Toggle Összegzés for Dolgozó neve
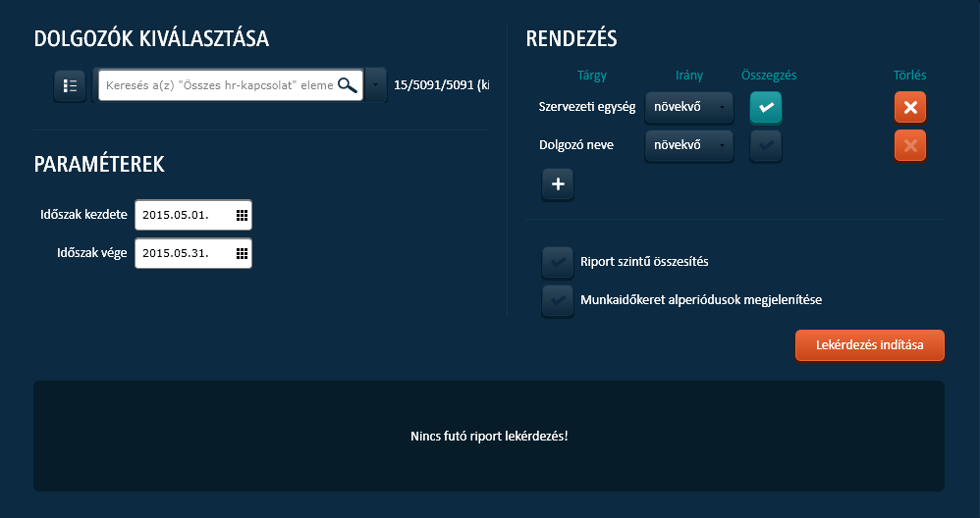 click(x=766, y=145)
